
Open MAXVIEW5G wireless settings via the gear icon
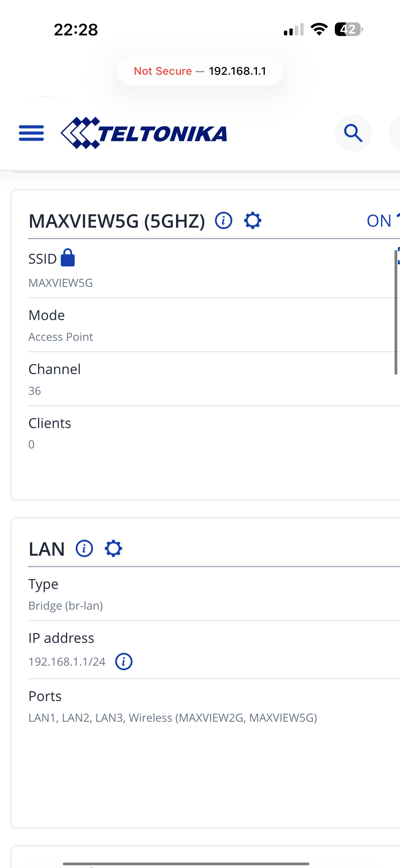pyautogui.click(x=253, y=221)
